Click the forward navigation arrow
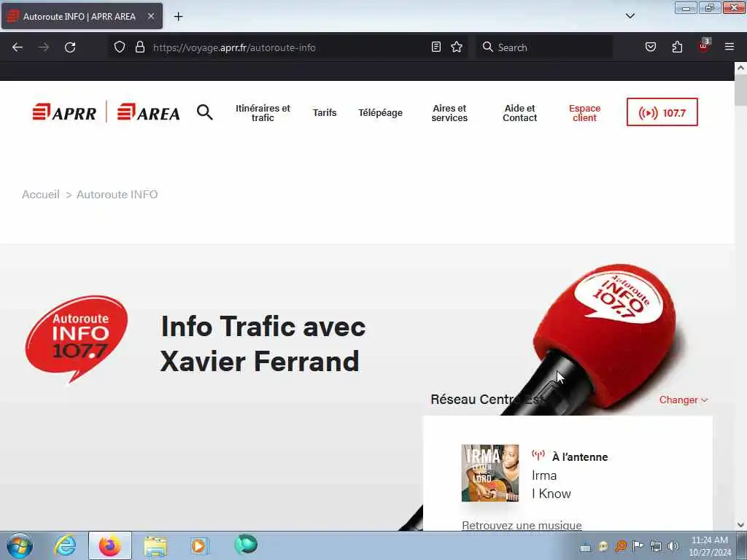The height and width of the screenshot is (560, 747). (44, 47)
